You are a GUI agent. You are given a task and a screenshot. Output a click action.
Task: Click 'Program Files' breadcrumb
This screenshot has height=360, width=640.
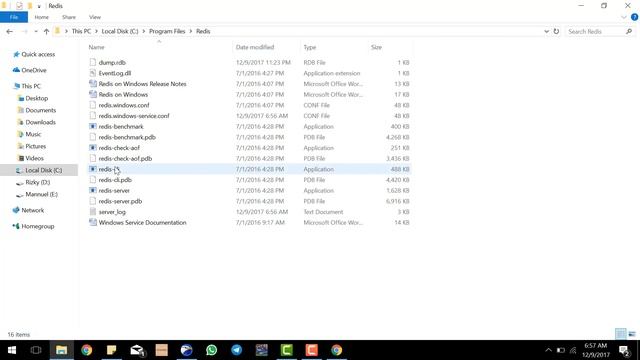[167, 31]
